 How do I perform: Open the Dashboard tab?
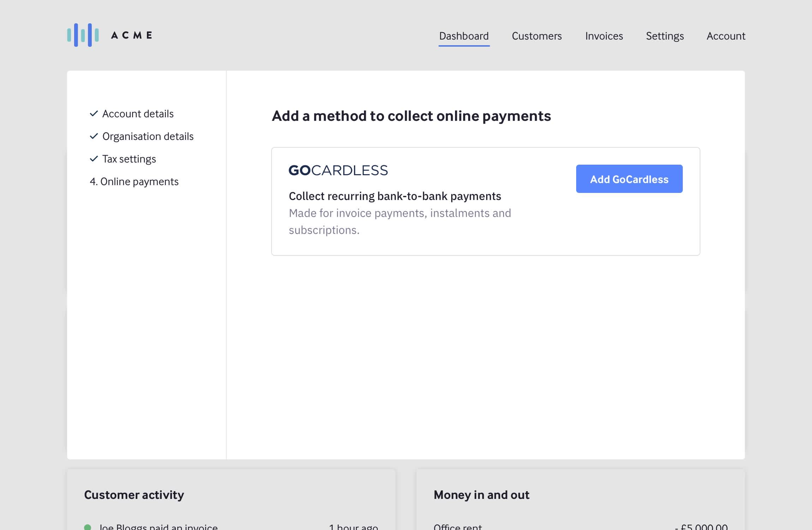click(464, 36)
